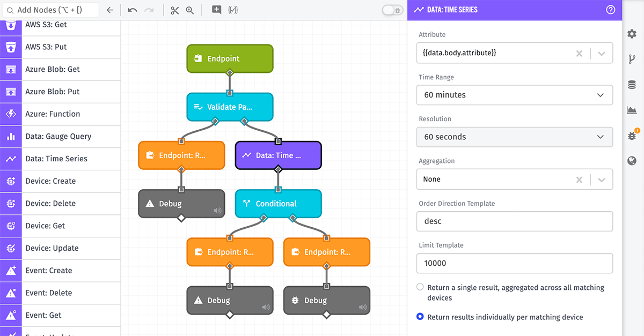
Task: Add a sticky note to the canvas
Action: point(216,10)
